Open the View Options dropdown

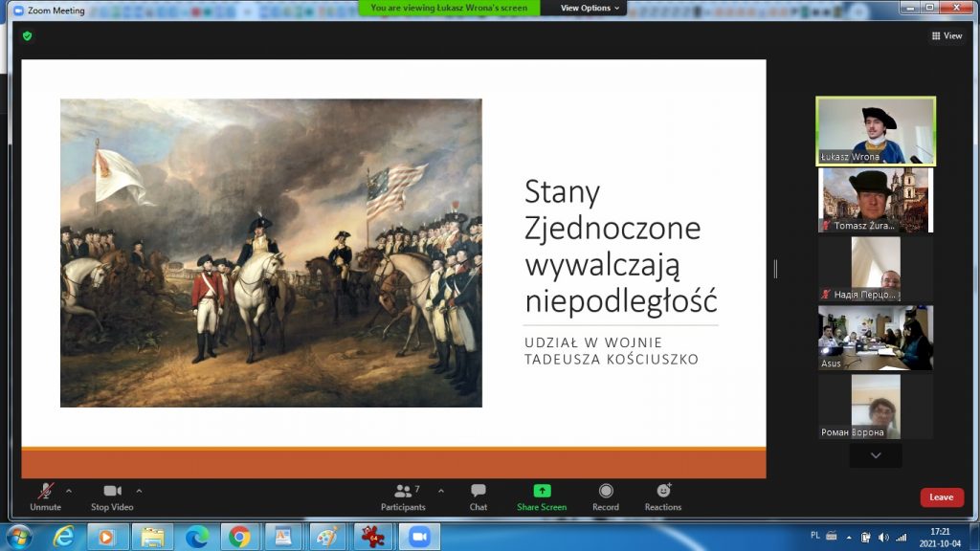tap(590, 8)
